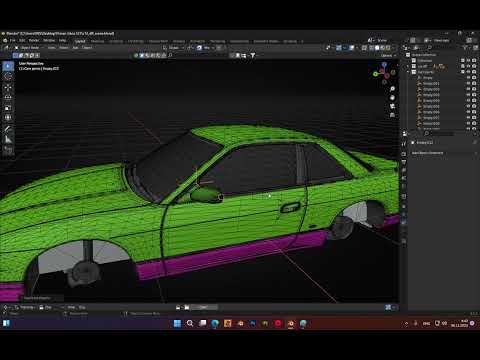
Task: Click the Scene selector field
Action: pos(383,40)
